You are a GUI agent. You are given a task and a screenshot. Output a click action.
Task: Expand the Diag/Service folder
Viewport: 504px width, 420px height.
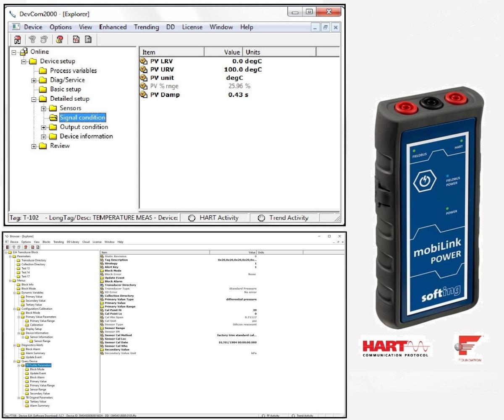pos(34,81)
